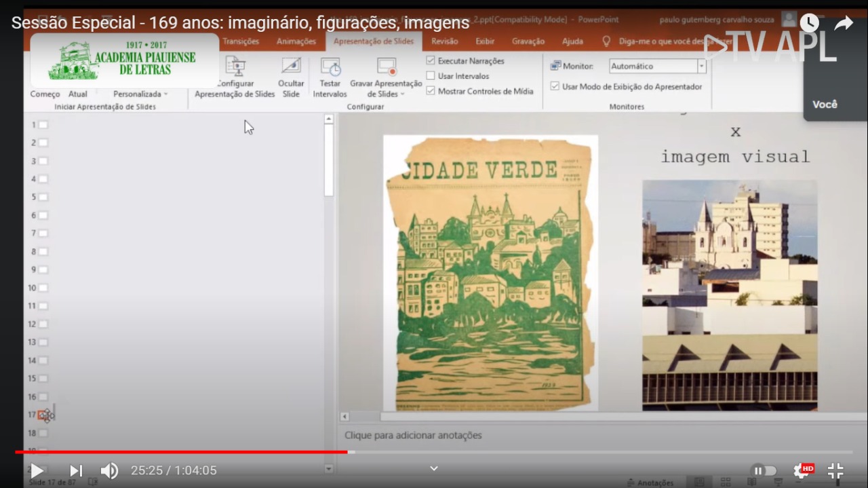The image size is (868, 488).
Task: Mute the video with the speaker icon
Action: click(x=109, y=470)
